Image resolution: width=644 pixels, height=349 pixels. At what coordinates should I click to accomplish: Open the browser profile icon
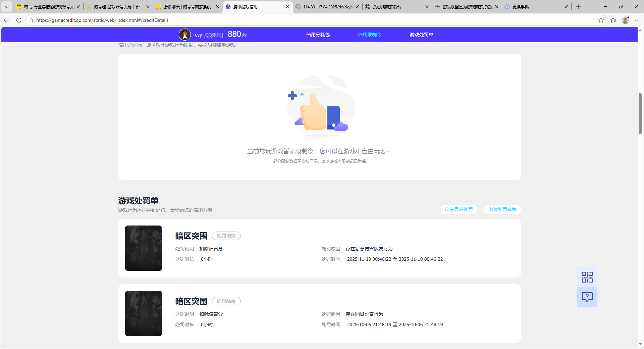pos(625,20)
